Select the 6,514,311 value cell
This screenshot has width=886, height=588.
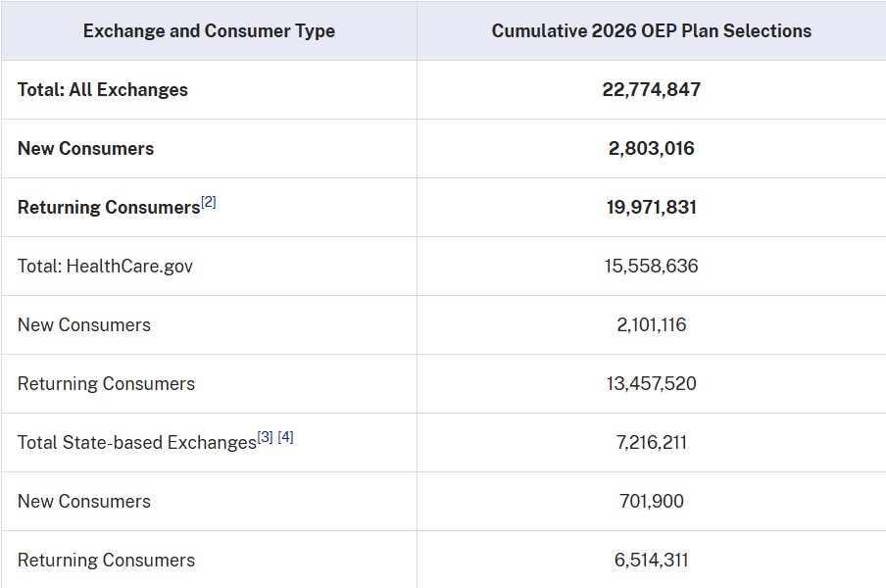[651, 561]
